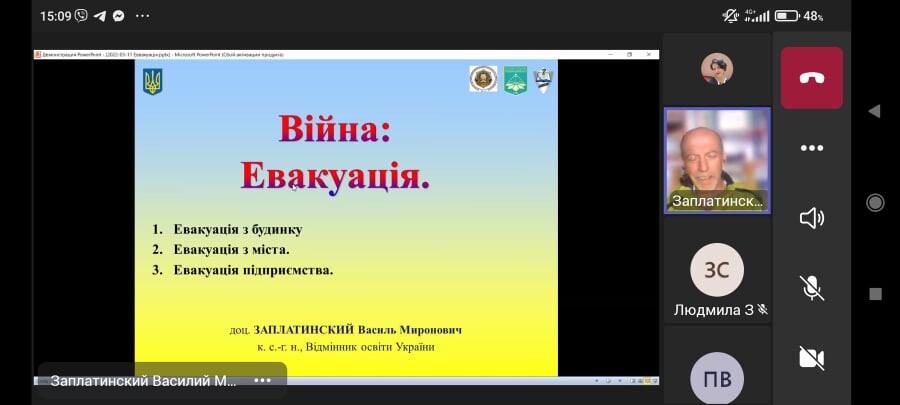The width and height of the screenshot is (900, 405).
Task: Tap the 4G signal strength indicator
Action: click(x=757, y=16)
